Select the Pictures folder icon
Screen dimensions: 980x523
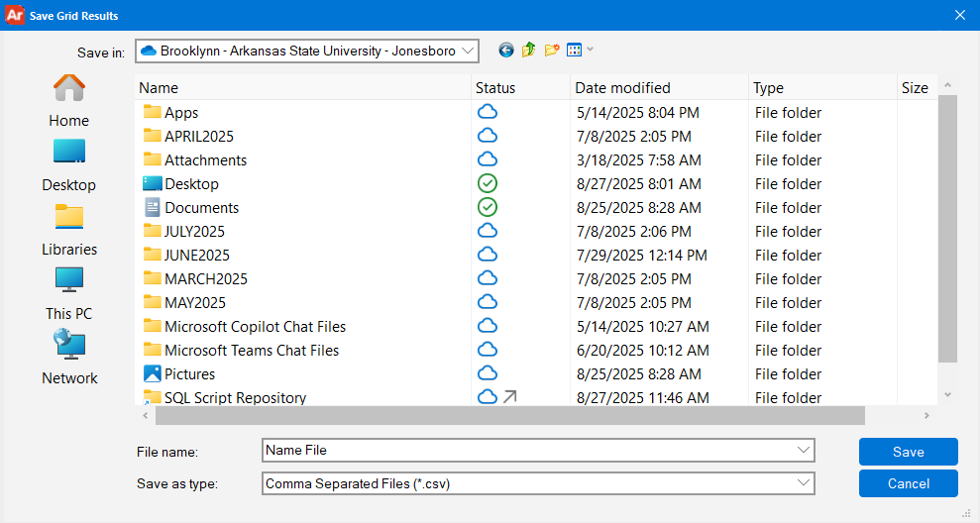pyautogui.click(x=152, y=373)
